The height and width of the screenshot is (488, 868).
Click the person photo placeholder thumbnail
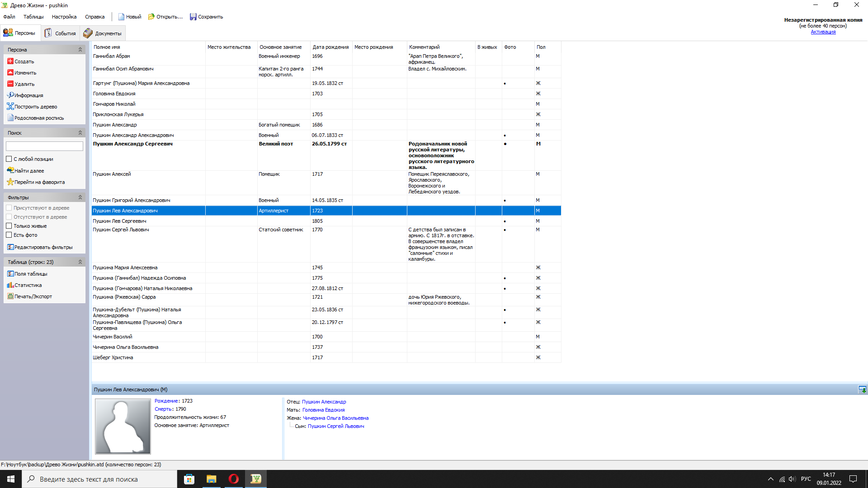(x=123, y=426)
